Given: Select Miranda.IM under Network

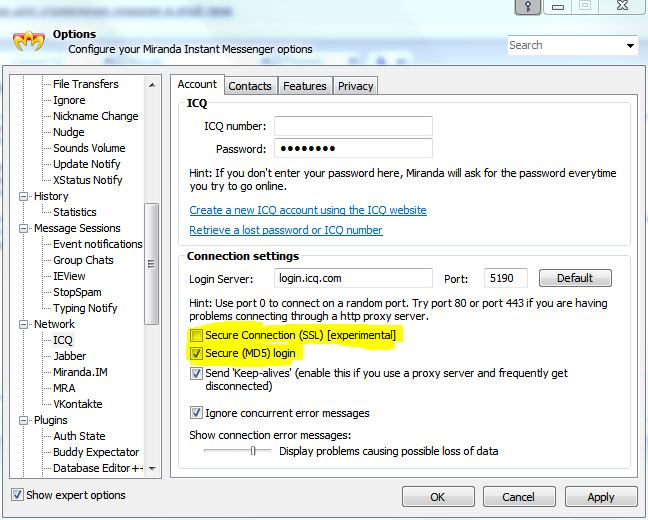Looking at the screenshot, I should 80,372.
